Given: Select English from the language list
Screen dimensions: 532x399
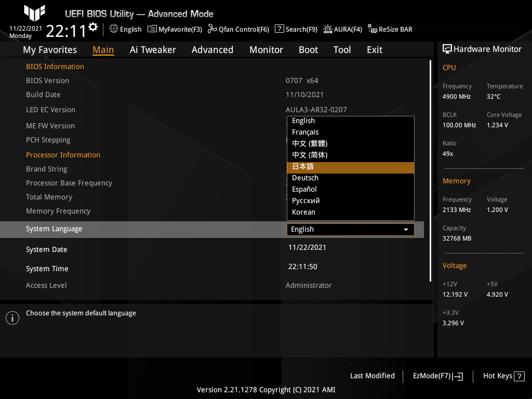Looking at the screenshot, I should tap(351, 121).
